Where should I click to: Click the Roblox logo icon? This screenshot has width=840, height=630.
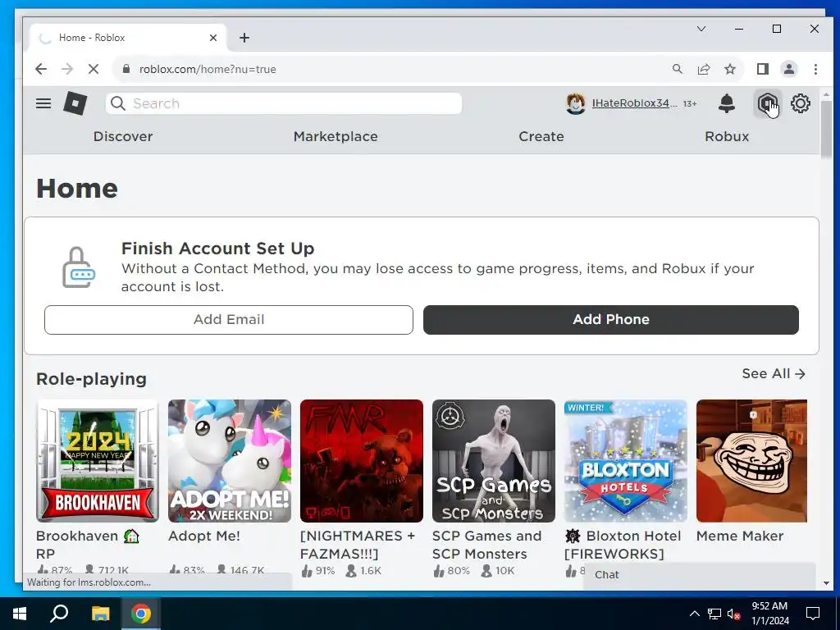point(75,103)
